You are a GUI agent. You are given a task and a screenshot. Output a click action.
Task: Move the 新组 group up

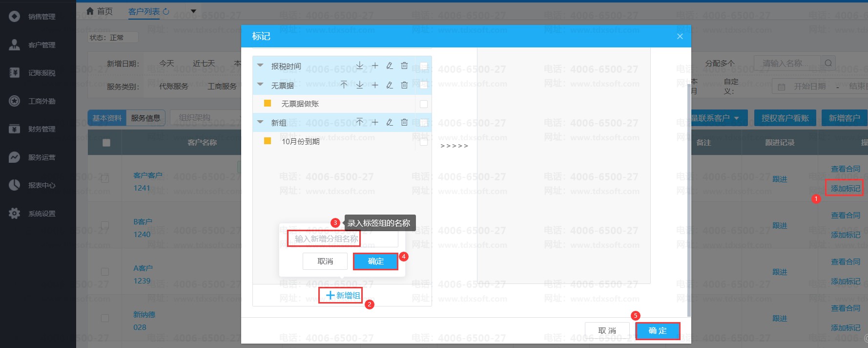pos(359,122)
